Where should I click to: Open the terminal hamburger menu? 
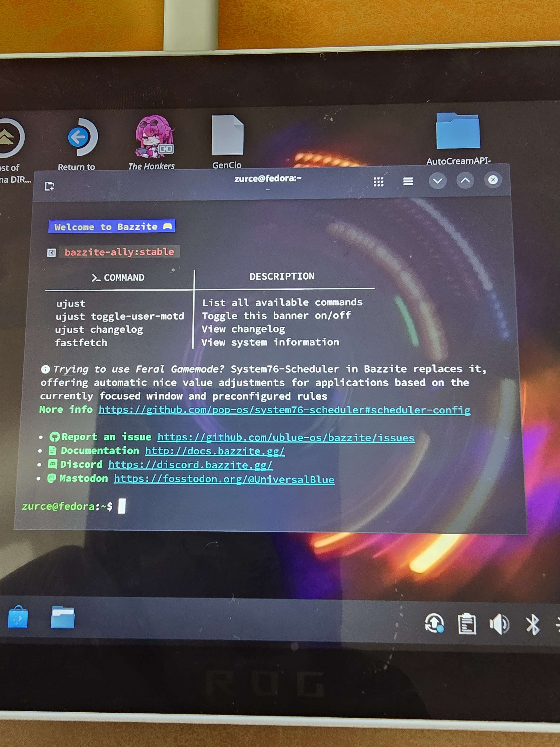(x=408, y=181)
